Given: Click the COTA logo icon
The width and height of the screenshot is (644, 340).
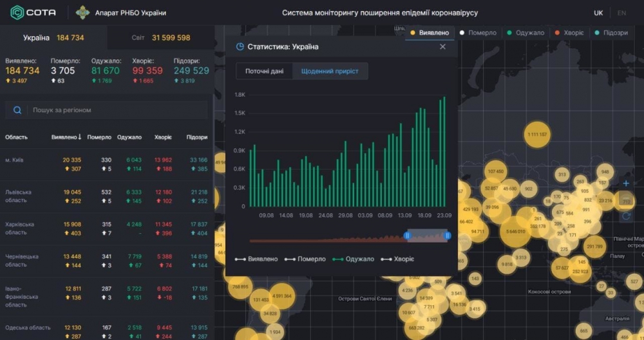Looking at the screenshot, I should click(17, 12).
